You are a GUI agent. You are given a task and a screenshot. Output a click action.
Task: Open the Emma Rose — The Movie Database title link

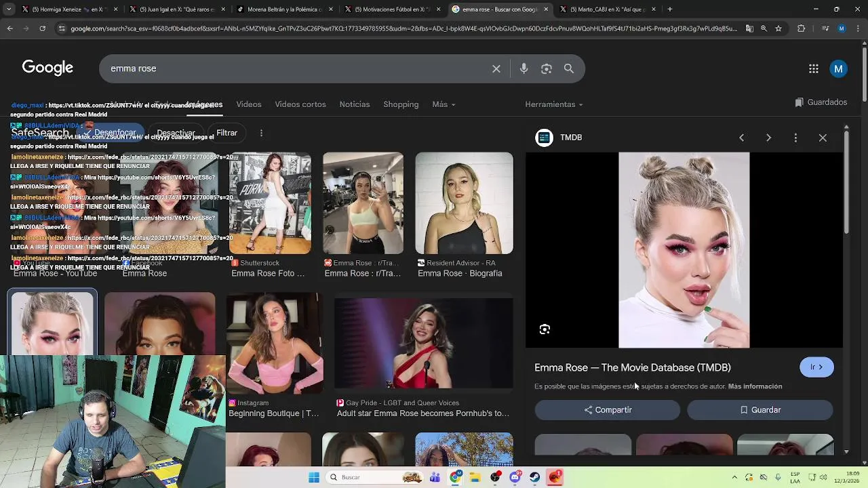coord(632,367)
